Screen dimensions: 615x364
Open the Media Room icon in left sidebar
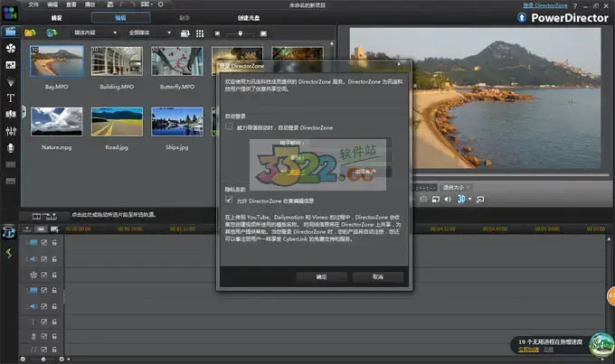10,32
